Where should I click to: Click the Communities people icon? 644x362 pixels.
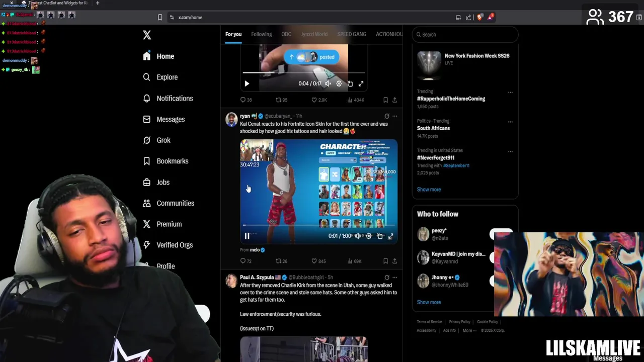point(147,203)
